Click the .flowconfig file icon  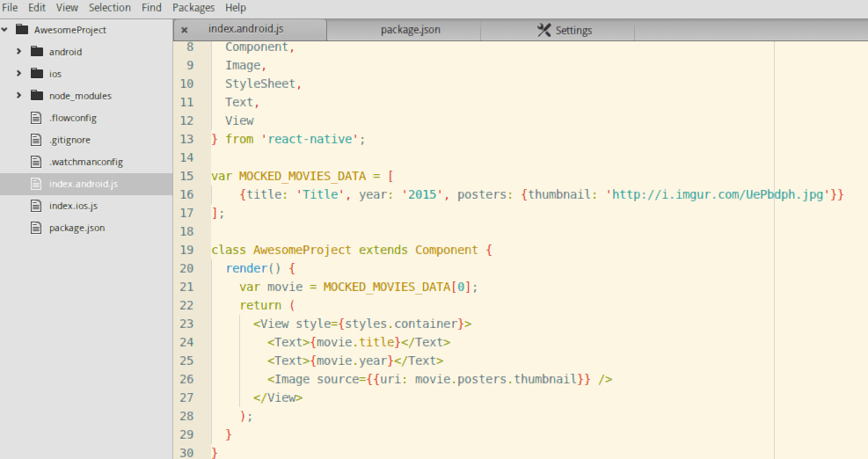click(36, 118)
